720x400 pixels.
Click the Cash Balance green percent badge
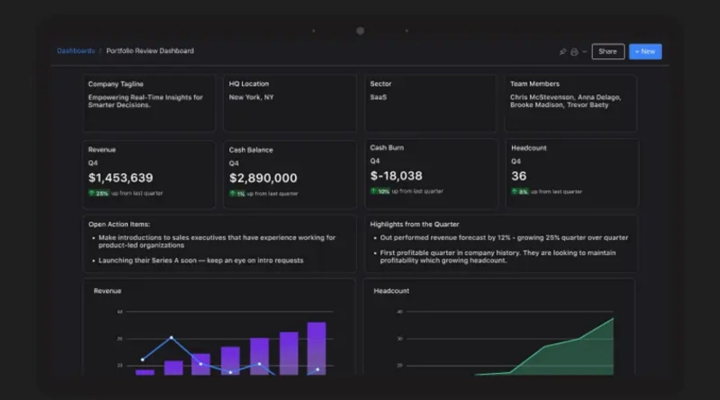tap(237, 194)
